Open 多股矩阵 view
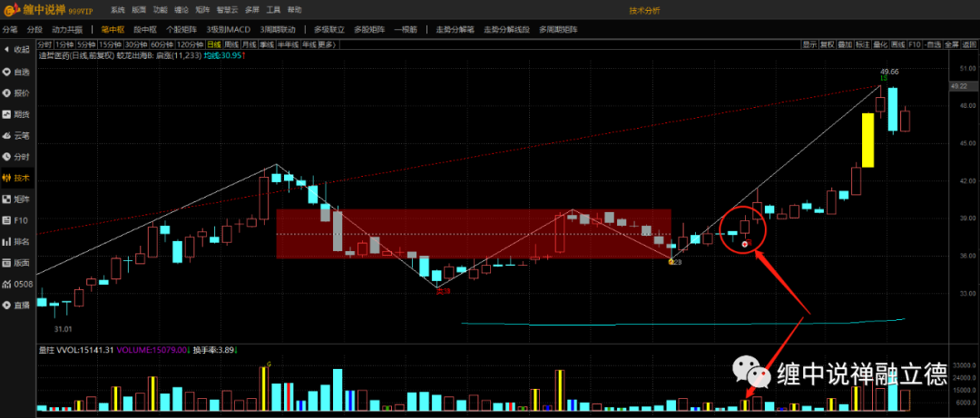 (x=369, y=29)
